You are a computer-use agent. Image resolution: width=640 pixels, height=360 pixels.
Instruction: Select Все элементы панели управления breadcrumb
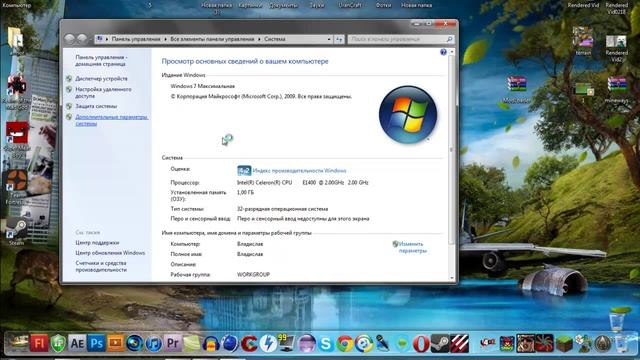tap(212, 39)
